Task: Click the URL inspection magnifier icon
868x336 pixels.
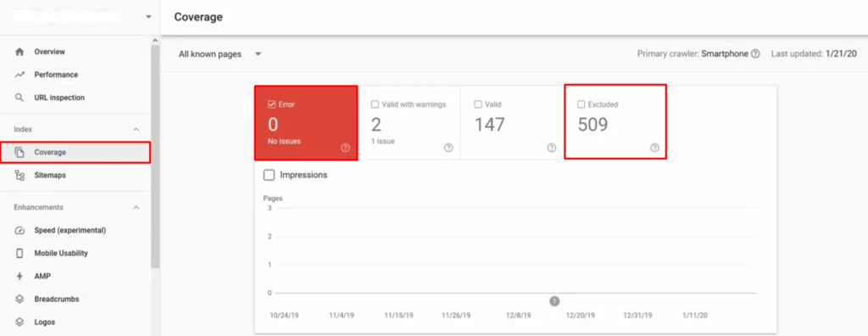Action: pos(19,98)
